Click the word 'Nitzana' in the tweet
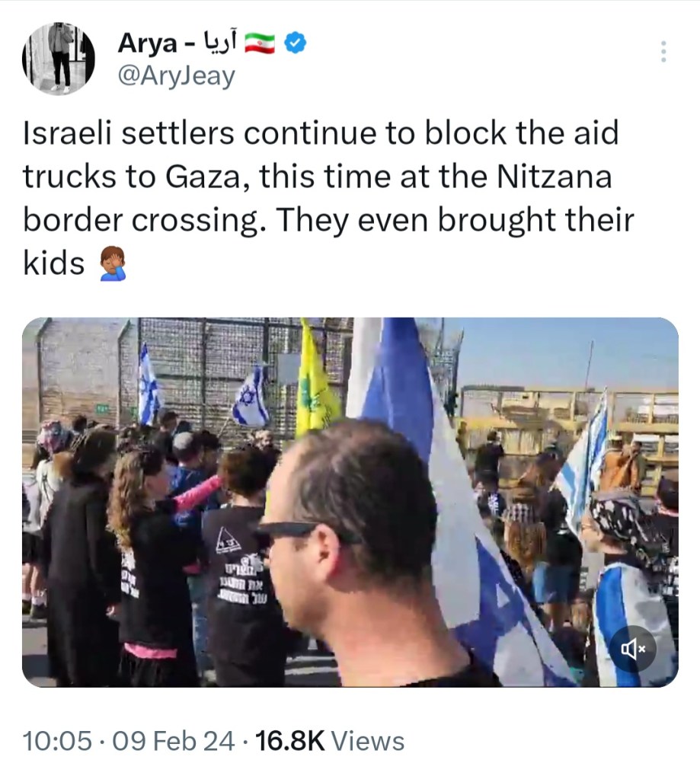 pos(554,177)
